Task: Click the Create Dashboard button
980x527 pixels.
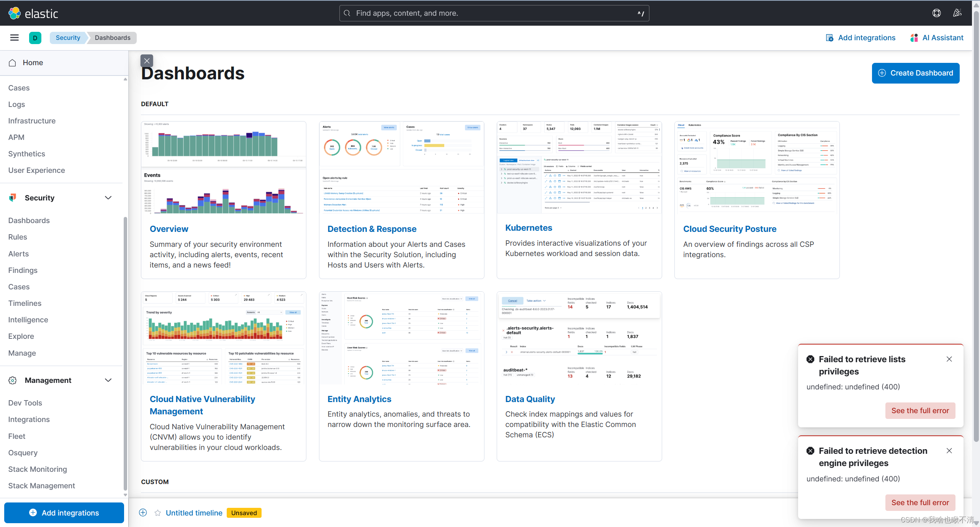Action: pos(915,73)
